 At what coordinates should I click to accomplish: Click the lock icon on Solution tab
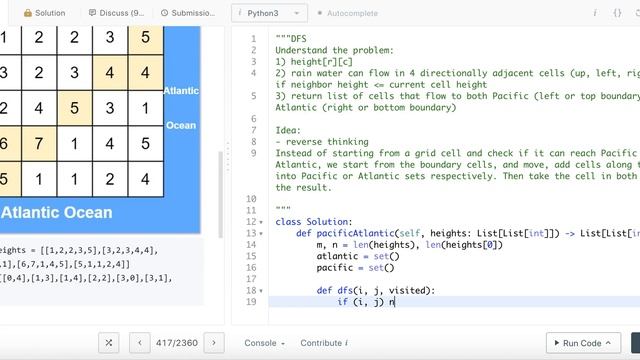click(28, 13)
